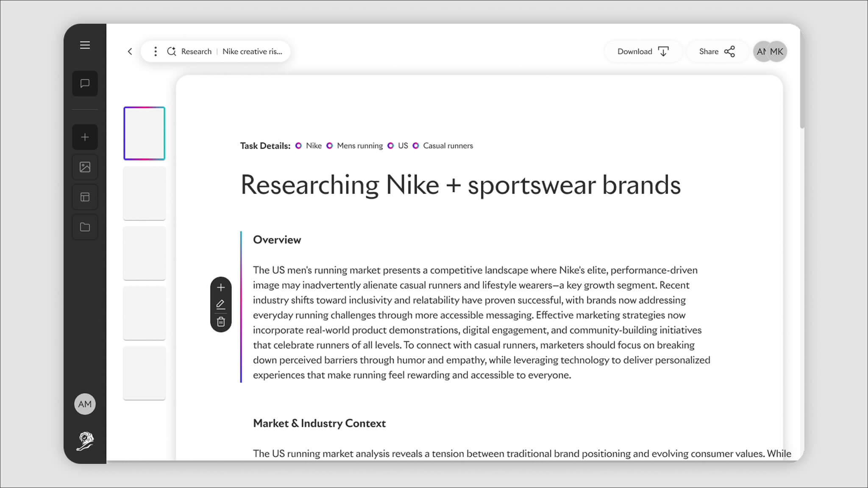The height and width of the screenshot is (488, 868).
Task: Select the Research breadcrumb item
Action: click(196, 51)
